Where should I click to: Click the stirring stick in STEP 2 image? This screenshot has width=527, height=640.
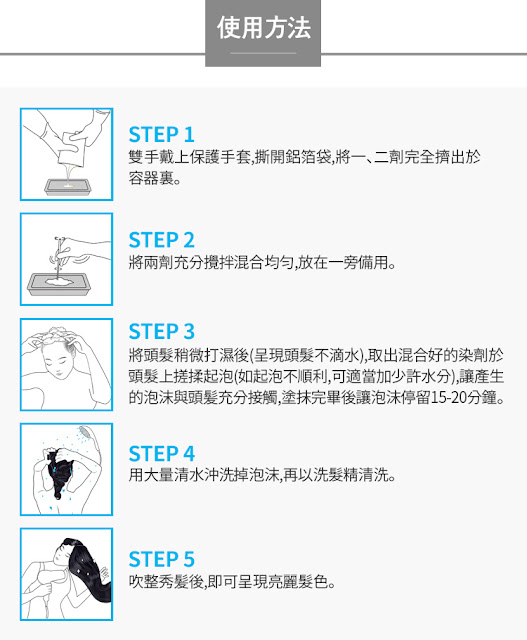[x=58, y=256]
